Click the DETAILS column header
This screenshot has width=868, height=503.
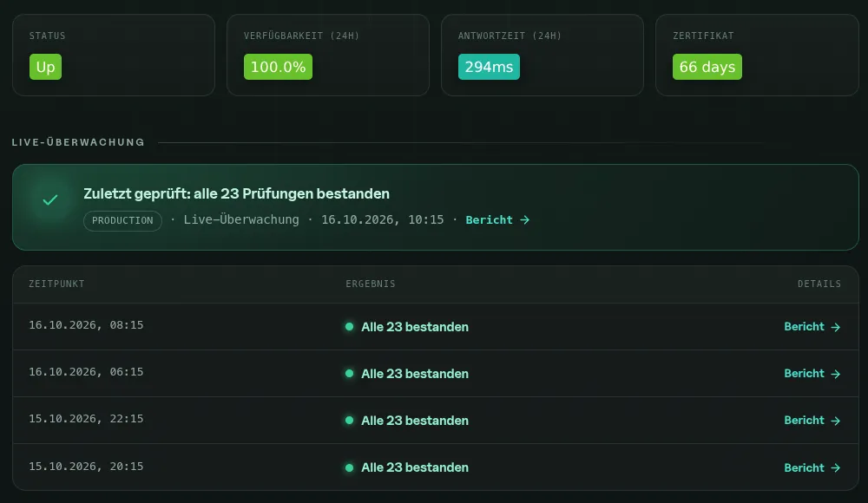pyautogui.click(x=819, y=284)
